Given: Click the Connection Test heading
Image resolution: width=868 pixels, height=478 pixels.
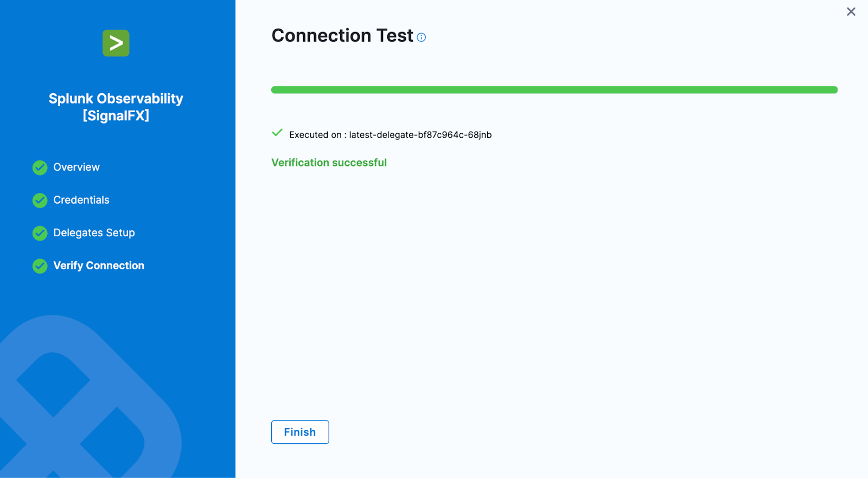Looking at the screenshot, I should coord(342,36).
